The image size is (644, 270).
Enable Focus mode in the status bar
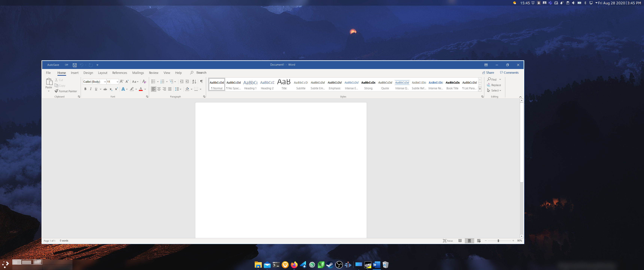pyautogui.click(x=448, y=241)
